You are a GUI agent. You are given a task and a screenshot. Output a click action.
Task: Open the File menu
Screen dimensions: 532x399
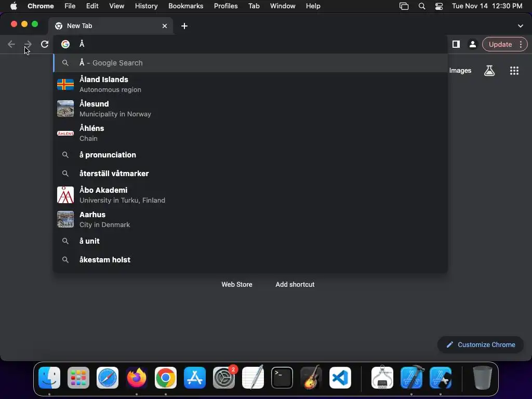(x=70, y=6)
